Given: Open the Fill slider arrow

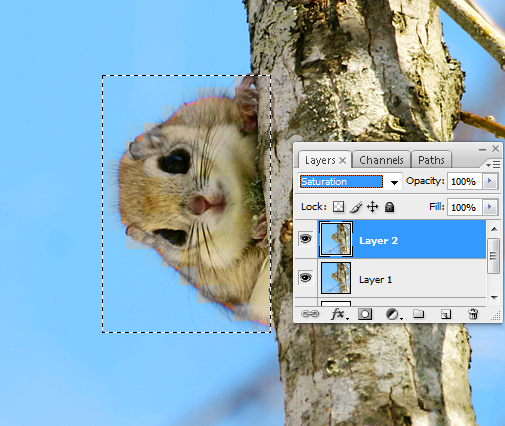Looking at the screenshot, I should coord(490,207).
